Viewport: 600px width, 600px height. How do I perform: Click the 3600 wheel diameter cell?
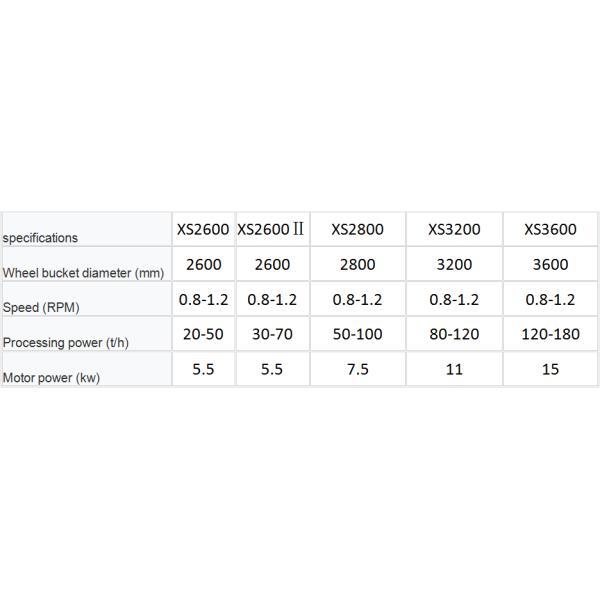[x=550, y=265]
